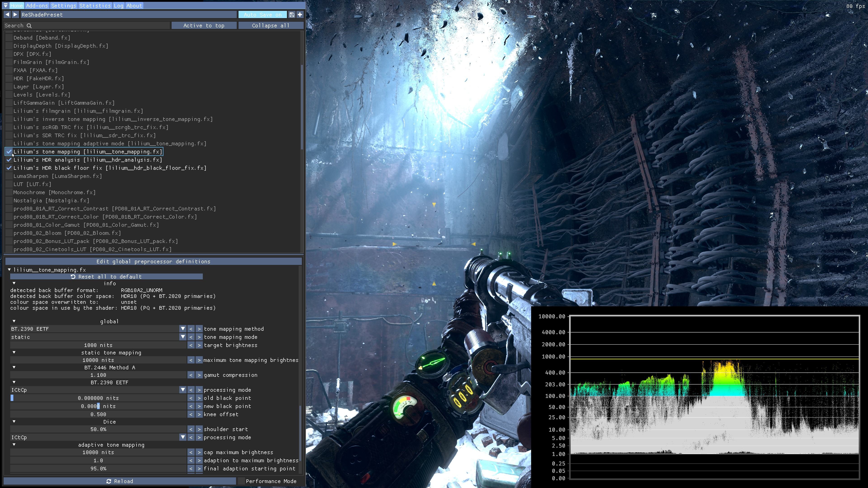The height and width of the screenshot is (488, 868).
Task: Click Edit global preprocessor definitions
Action: 153,261
